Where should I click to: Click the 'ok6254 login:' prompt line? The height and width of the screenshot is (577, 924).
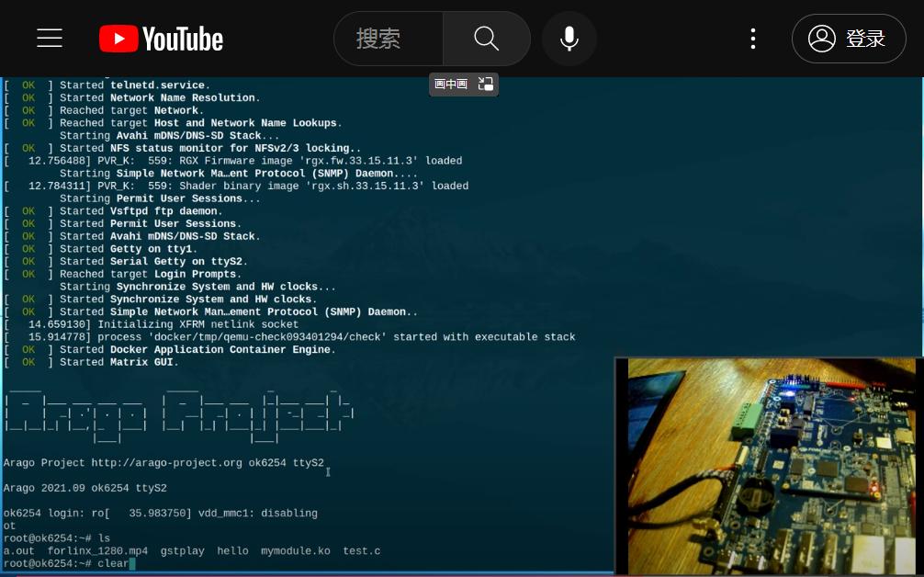pos(161,514)
